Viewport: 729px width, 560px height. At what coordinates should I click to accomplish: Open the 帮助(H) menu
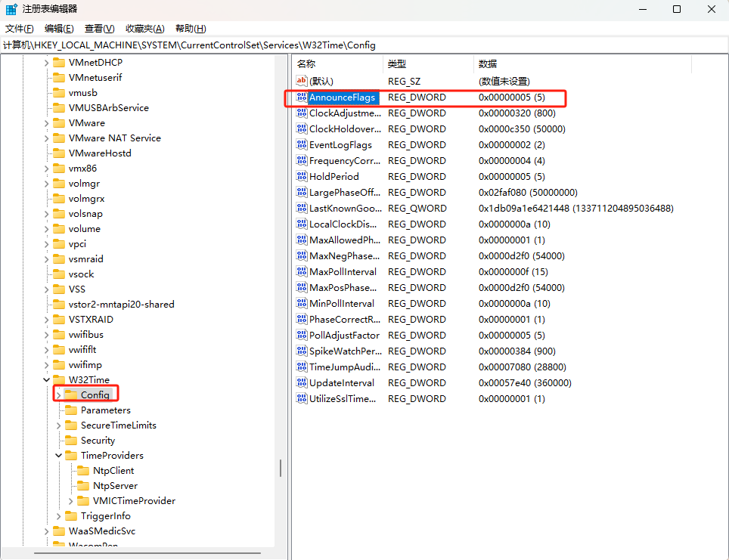[191, 29]
